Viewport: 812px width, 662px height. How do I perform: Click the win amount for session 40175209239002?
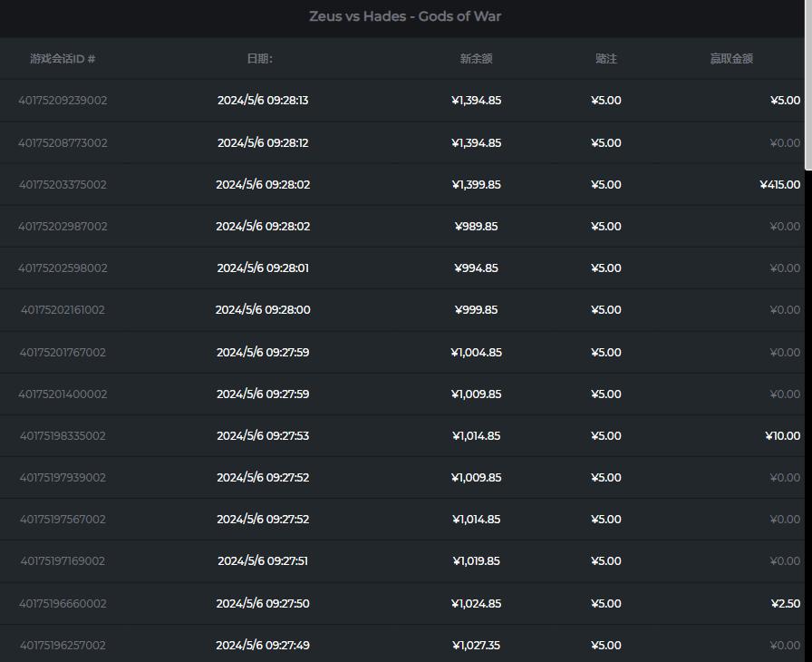785,101
